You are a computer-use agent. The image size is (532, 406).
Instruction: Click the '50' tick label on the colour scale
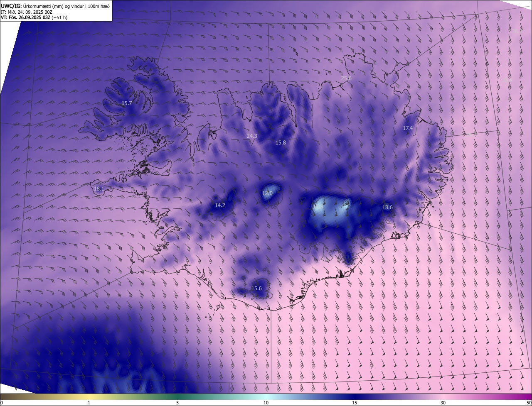point(529,403)
